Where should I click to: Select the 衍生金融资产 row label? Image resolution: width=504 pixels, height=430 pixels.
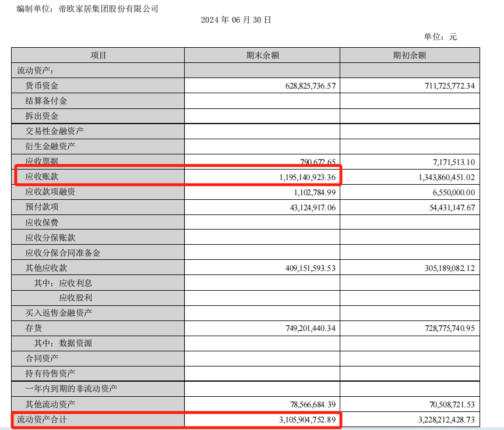(50, 146)
